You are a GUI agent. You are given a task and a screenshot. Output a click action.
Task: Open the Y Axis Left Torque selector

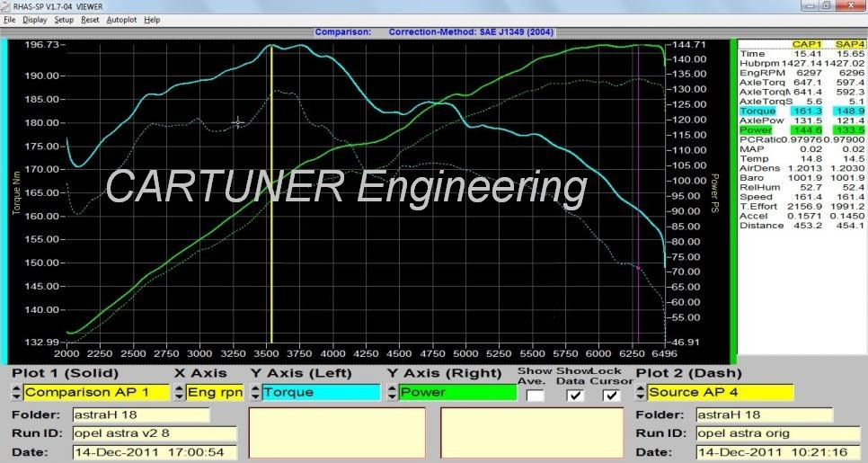click(321, 392)
